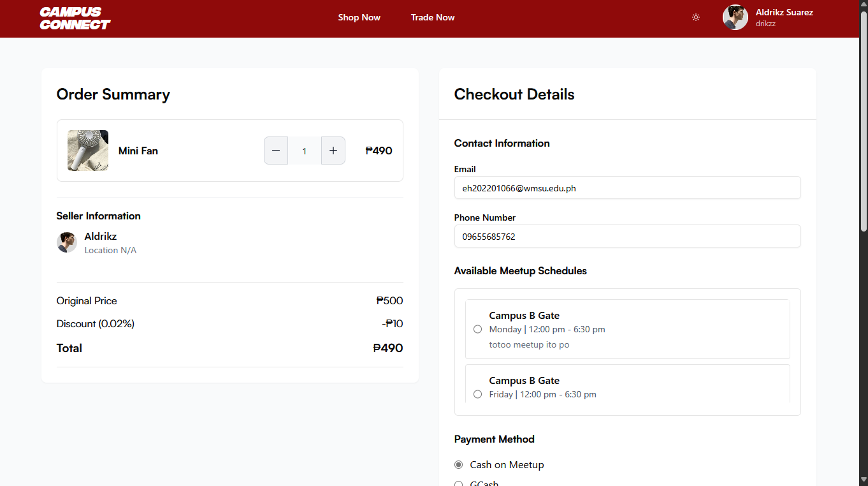Click the seller Aldrikz avatar
Viewport: 868px width, 486px height.
tap(67, 242)
